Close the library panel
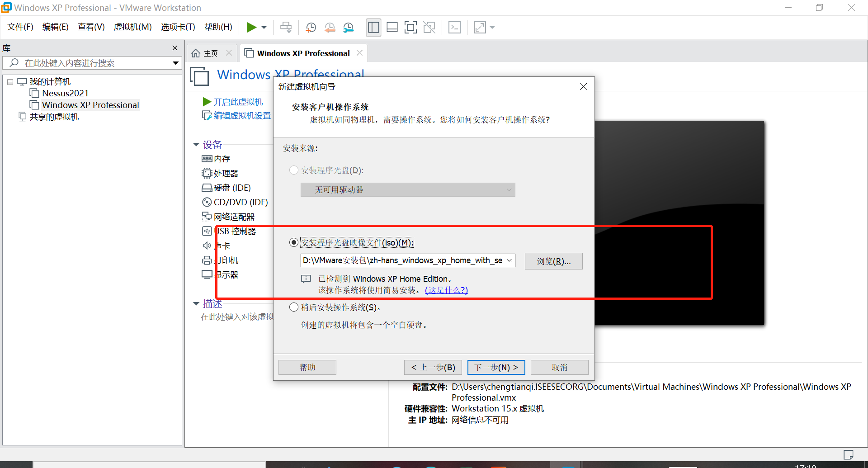 pos(175,48)
